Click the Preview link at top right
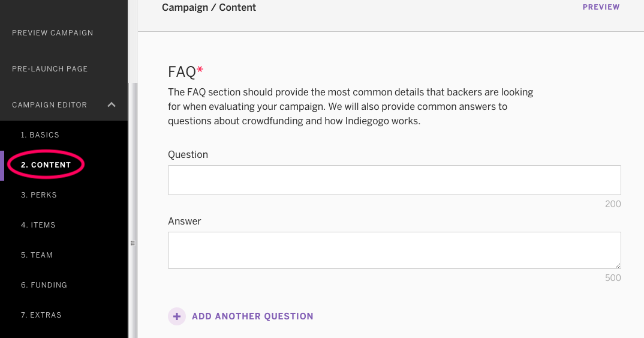Image resolution: width=644 pixels, height=338 pixels. coord(601,7)
